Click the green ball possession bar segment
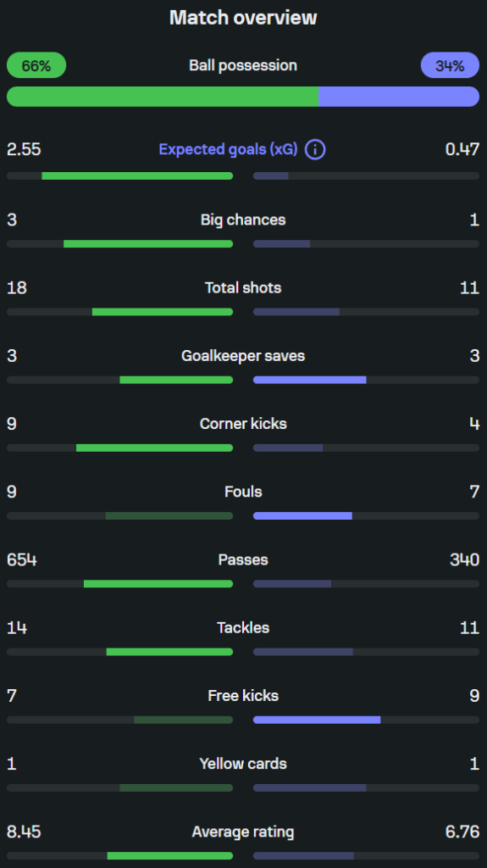The height and width of the screenshot is (868, 487). coord(163,97)
